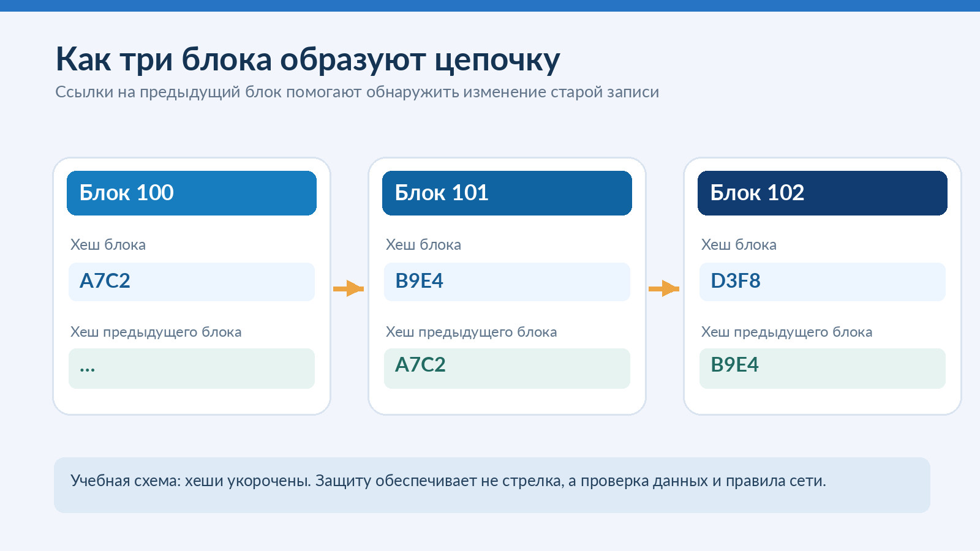The width and height of the screenshot is (980, 551).
Task: Click the arrow between Блок 100 and Блок 101
Action: (349, 288)
